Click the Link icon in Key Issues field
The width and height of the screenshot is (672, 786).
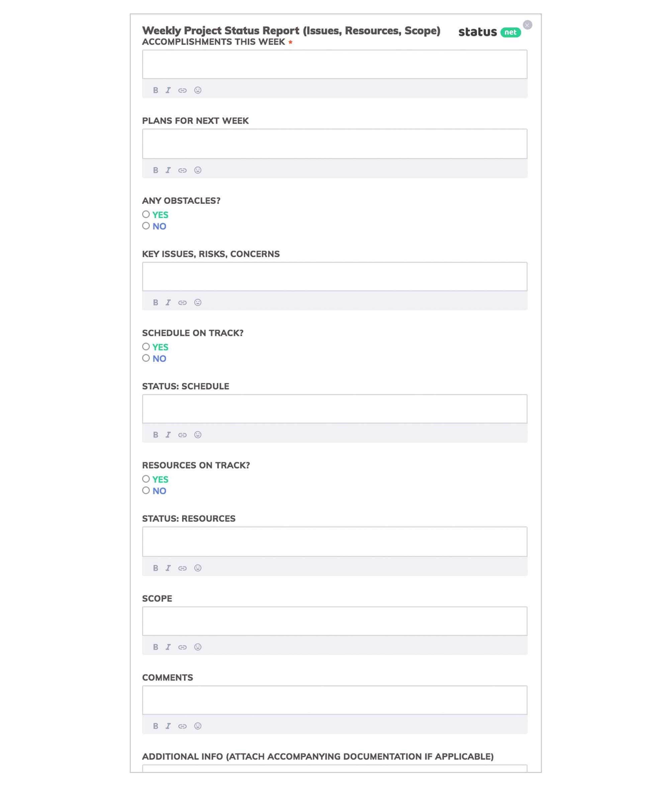point(183,302)
